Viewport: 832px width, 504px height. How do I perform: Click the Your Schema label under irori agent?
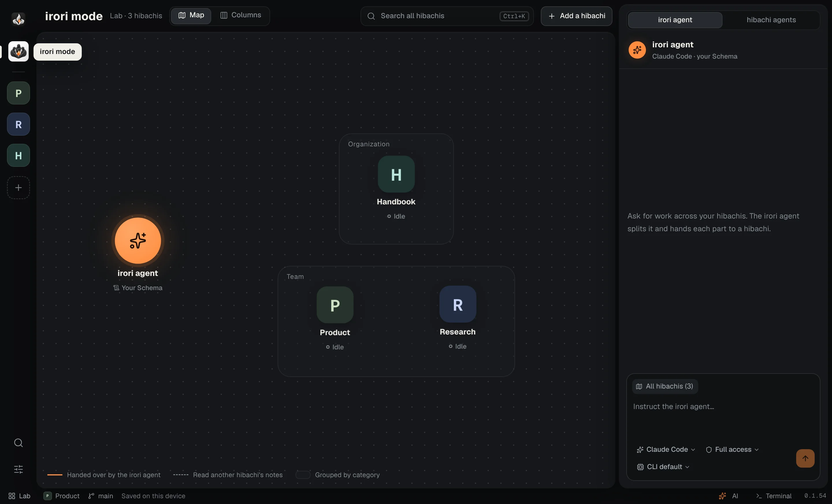138,288
